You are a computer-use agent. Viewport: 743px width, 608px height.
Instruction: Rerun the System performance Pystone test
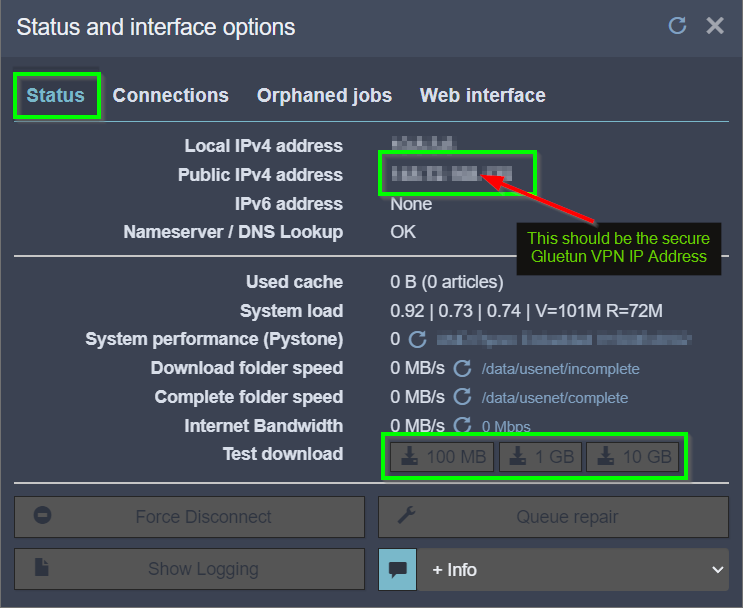(417, 340)
